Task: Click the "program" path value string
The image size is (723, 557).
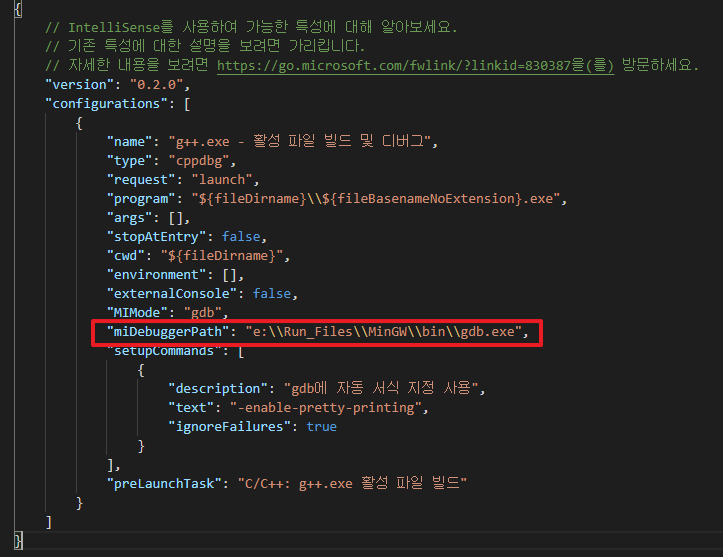Action: [x=379, y=198]
